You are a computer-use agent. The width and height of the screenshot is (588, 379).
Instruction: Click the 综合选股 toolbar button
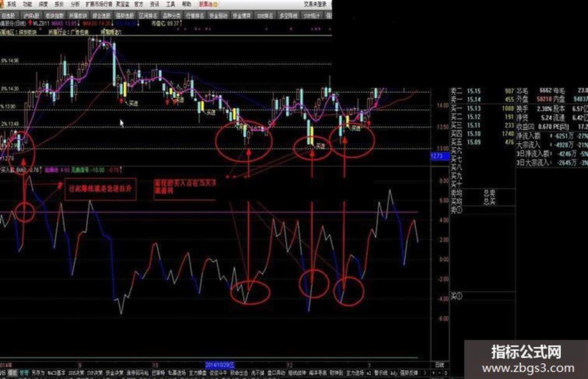(x=101, y=16)
